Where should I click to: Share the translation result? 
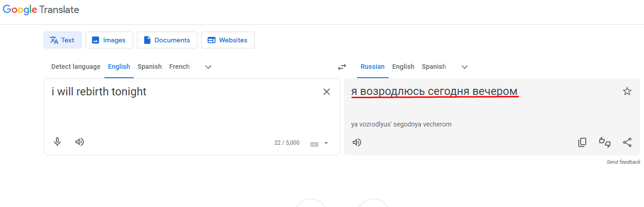point(627,142)
